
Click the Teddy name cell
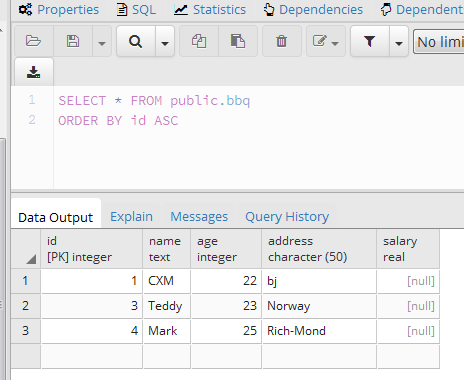click(x=167, y=306)
